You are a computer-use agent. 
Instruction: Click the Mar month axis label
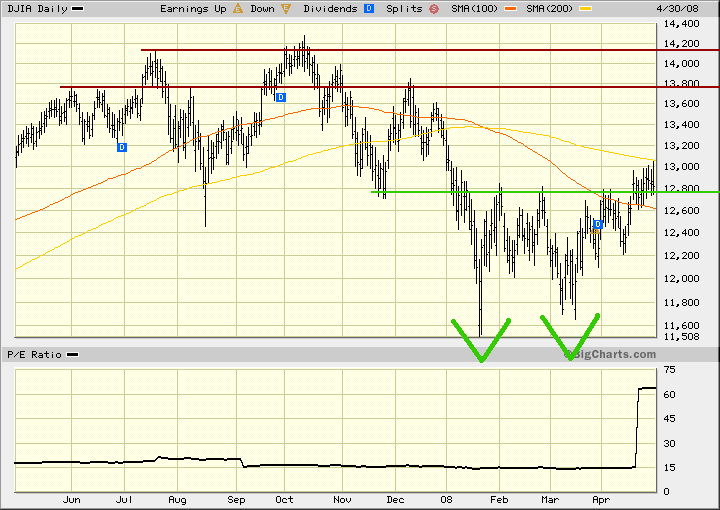click(x=550, y=499)
